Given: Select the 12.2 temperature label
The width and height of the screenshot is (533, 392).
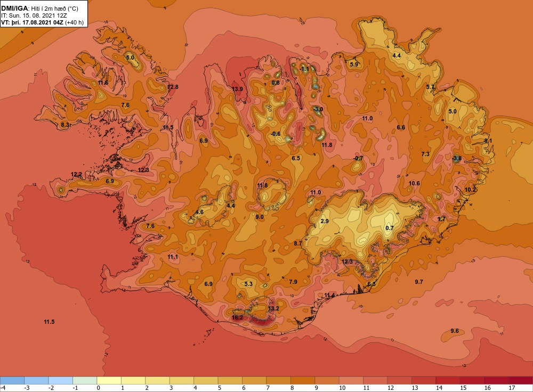Looking at the screenshot, I should pos(76,174).
